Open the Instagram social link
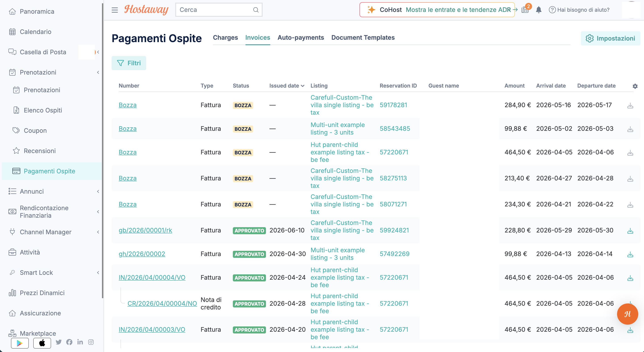Image resolution: width=644 pixels, height=352 pixels. pyautogui.click(x=91, y=342)
